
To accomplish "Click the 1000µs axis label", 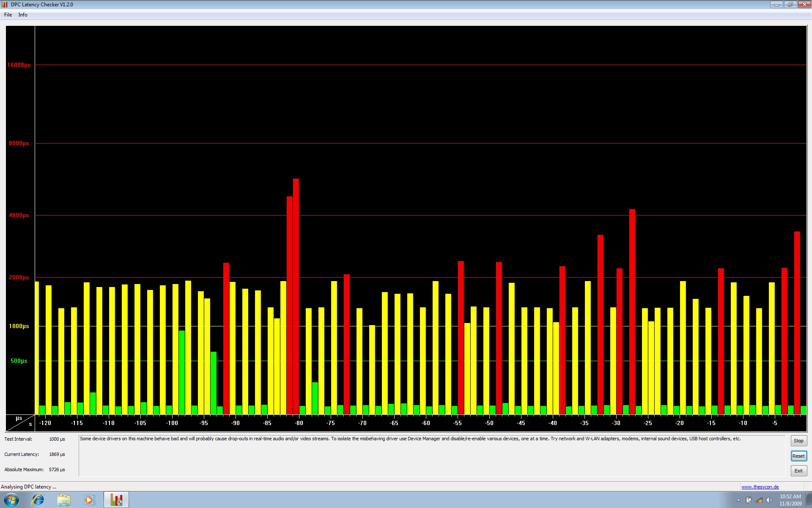I will click(x=19, y=326).
